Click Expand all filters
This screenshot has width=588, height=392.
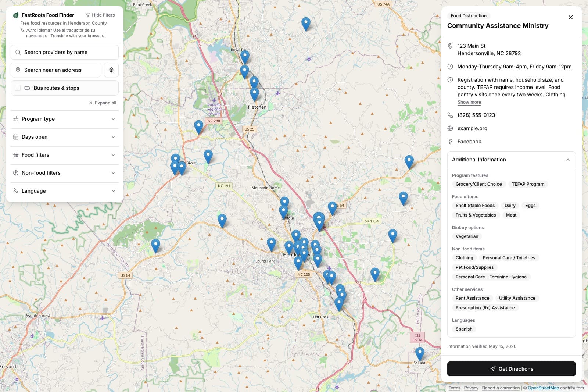(103, 103)
